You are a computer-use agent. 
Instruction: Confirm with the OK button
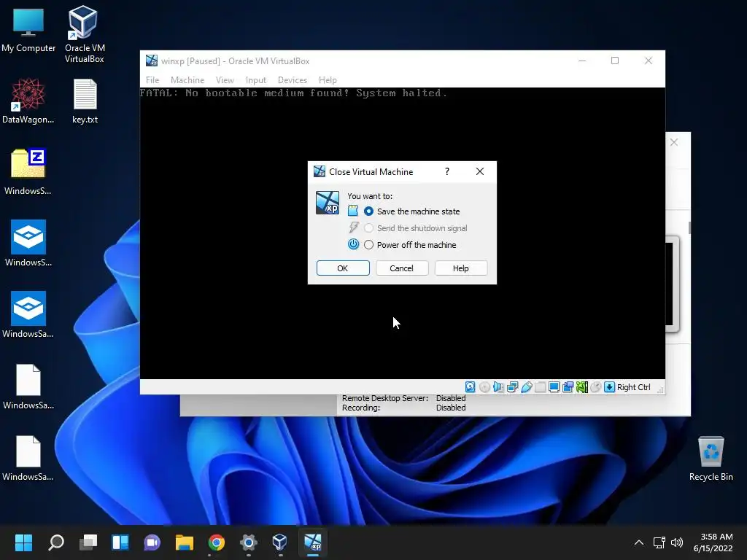click(343, 268)
